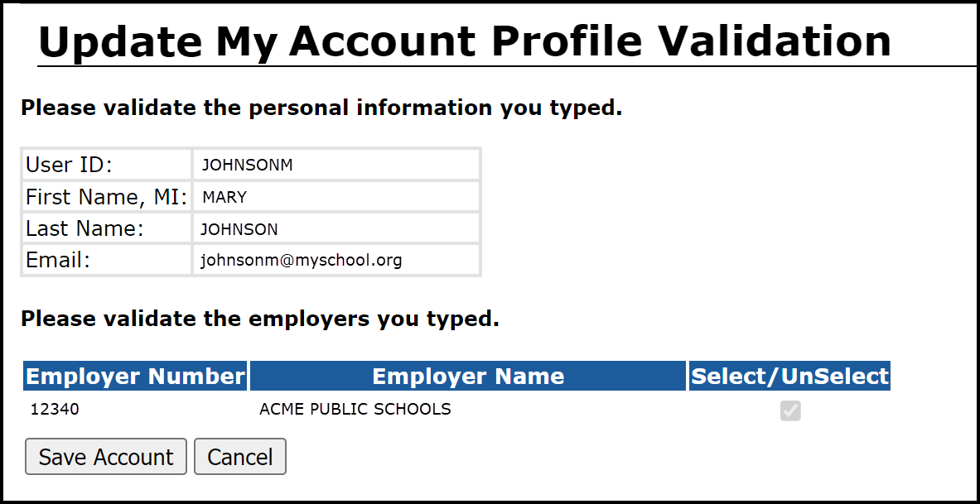Click the User ID field label

[x=69, y=165]
